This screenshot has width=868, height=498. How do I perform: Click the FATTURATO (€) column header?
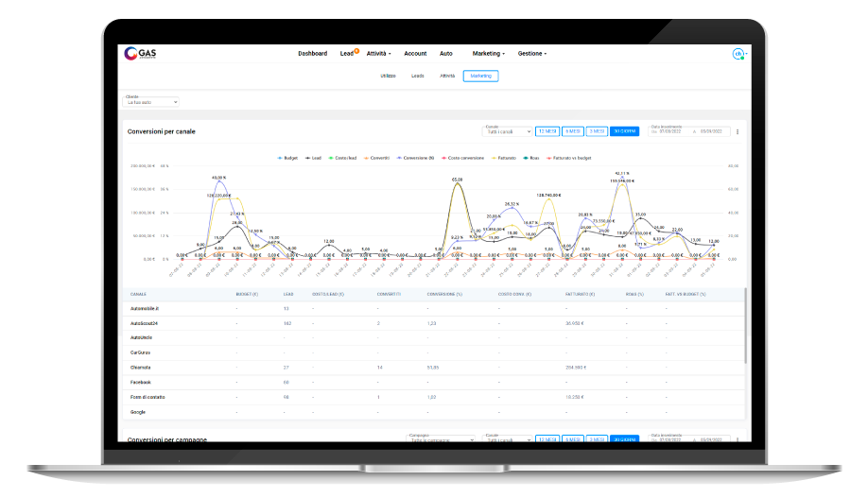click(x=580, y=295)
